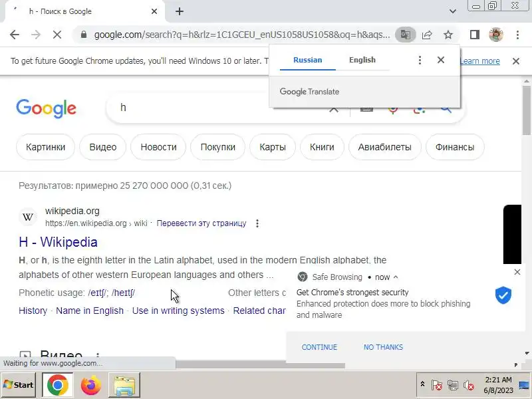
Task: Open the Windows Start button
Action: tap(19, 385)
